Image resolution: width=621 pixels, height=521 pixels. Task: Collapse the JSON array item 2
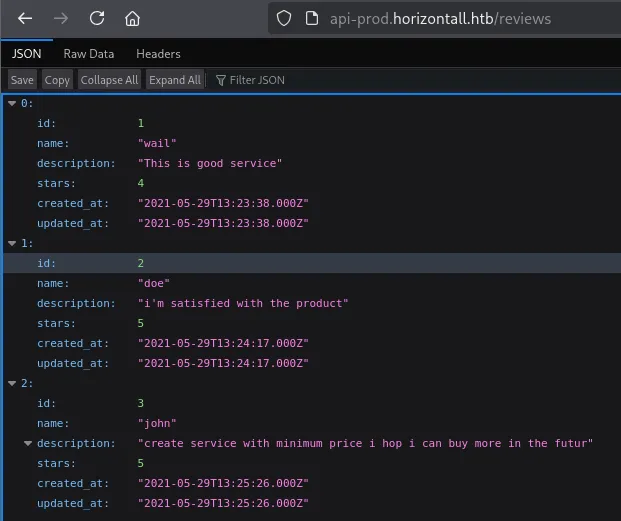(x=12, y=383)
